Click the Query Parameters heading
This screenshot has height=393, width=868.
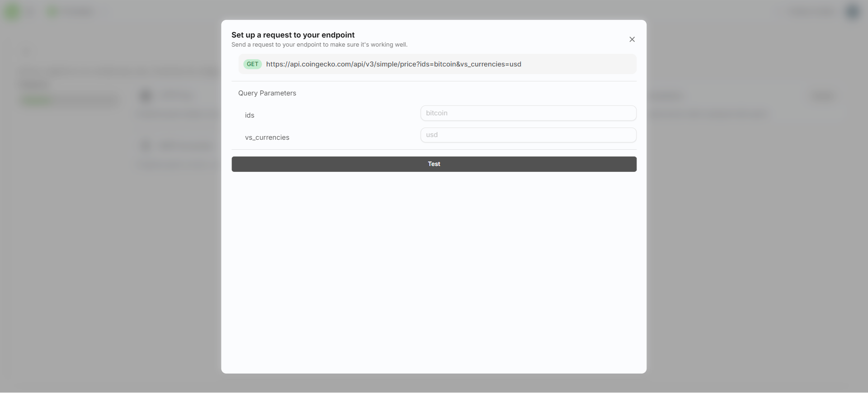point(267,93)
